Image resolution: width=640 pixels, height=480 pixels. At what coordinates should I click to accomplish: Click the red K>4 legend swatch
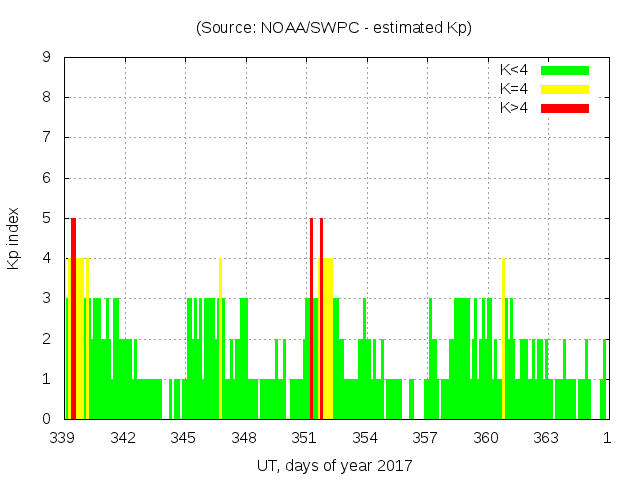point(565,108)
